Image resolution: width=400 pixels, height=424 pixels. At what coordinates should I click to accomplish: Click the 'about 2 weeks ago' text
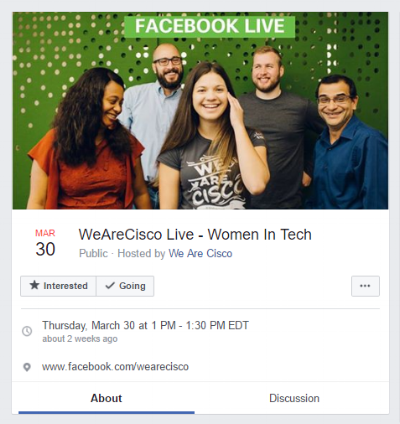pos(80,339)
